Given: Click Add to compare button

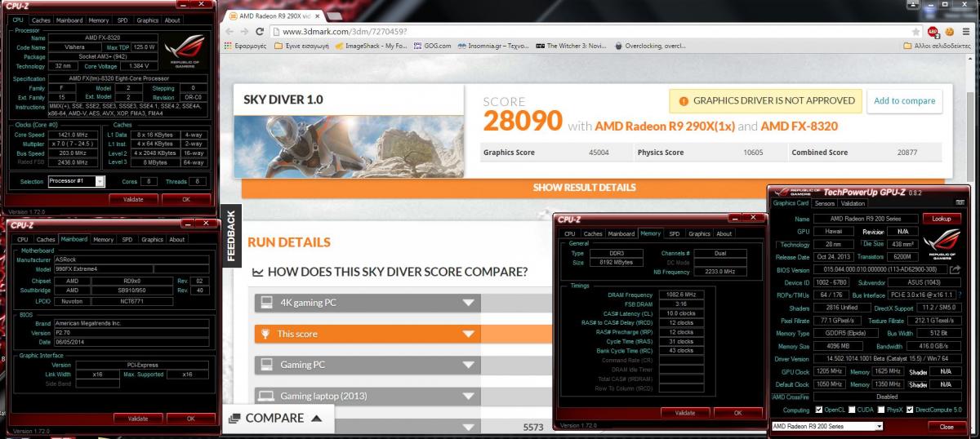Looking at the screenshot, I should pos(904,101).
